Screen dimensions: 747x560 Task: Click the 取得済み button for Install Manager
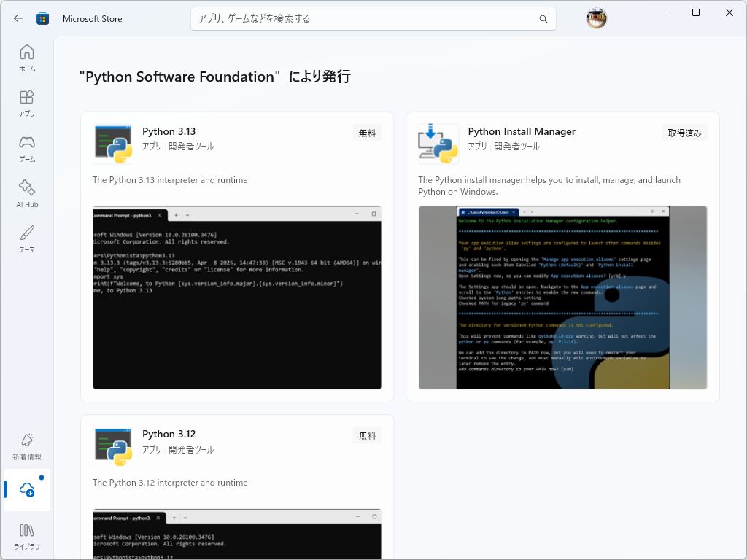coord(684,133)
